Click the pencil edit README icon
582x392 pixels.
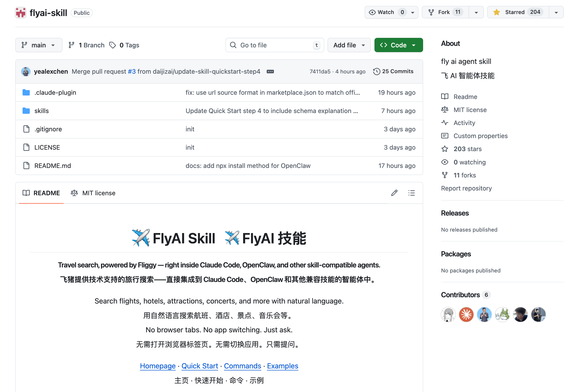pos(394,193)
